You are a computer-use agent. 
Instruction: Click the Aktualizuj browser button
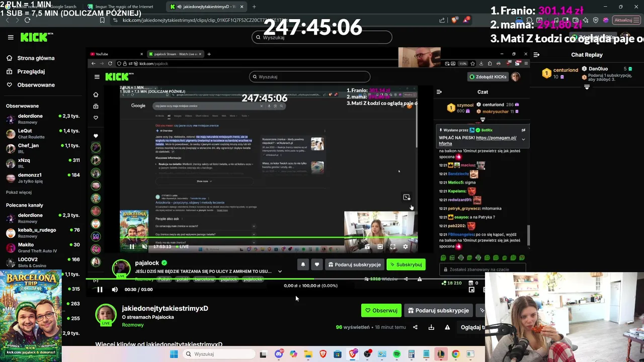625,20
